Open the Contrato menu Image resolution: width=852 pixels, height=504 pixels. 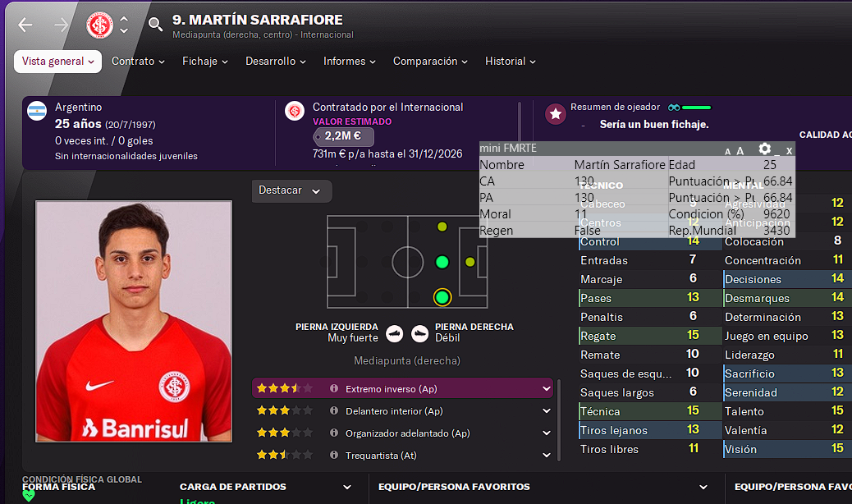pos(138,62)
